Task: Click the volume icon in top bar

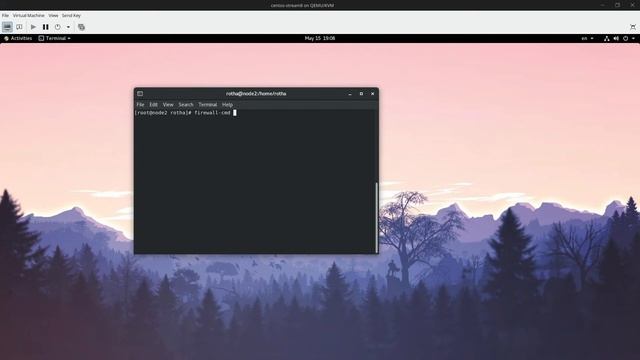Action: point(616,38)
